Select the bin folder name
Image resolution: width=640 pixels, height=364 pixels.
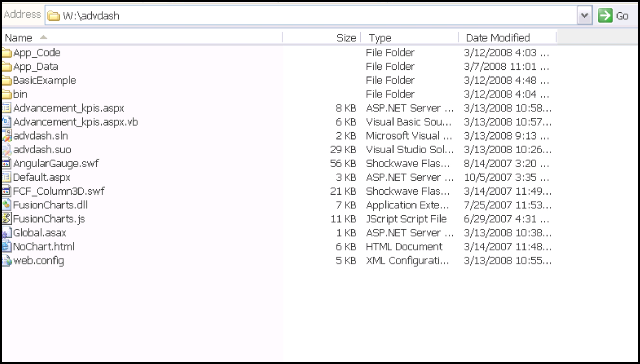[20, 94]
